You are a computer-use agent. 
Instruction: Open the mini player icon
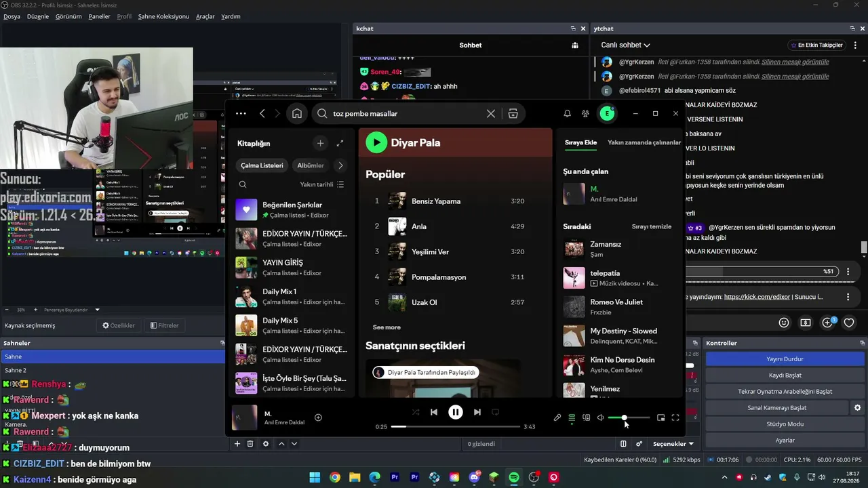(x=661, y=418)
